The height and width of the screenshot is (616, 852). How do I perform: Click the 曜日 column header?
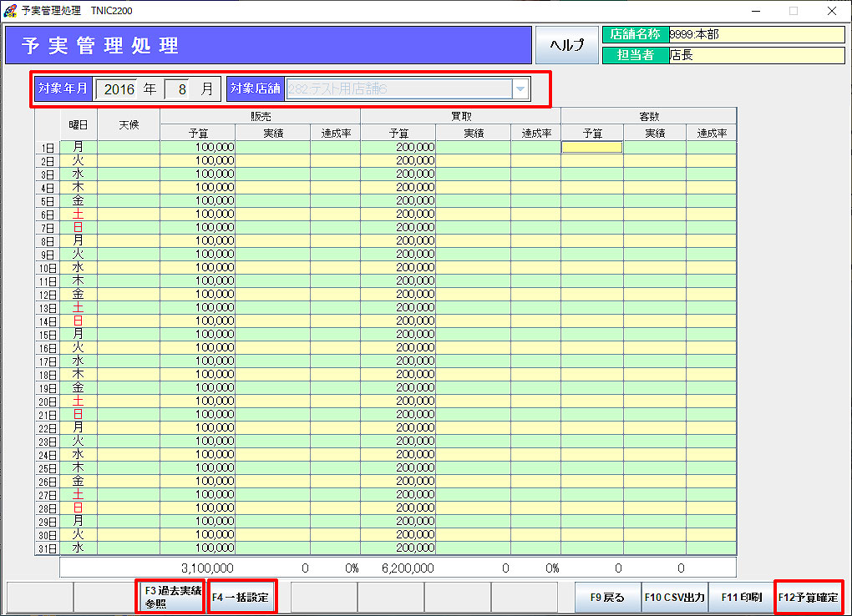tap(79, 124)
